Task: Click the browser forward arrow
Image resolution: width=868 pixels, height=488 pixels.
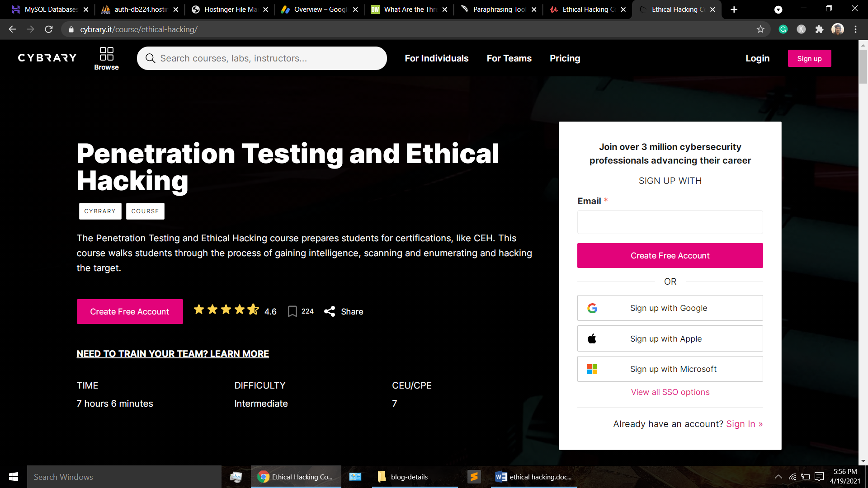Action: [30, 29]
